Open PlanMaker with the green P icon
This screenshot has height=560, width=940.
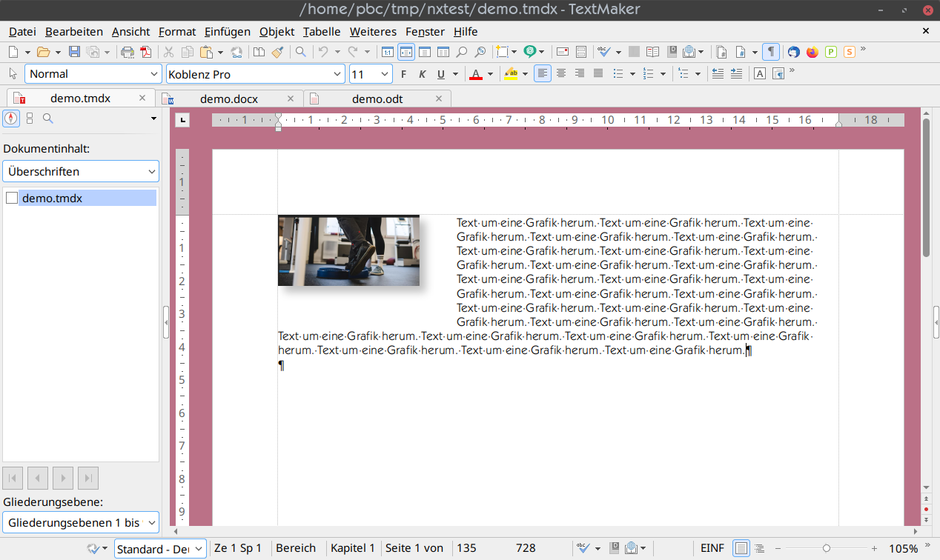pyautogui.click(x=831, y=52)
